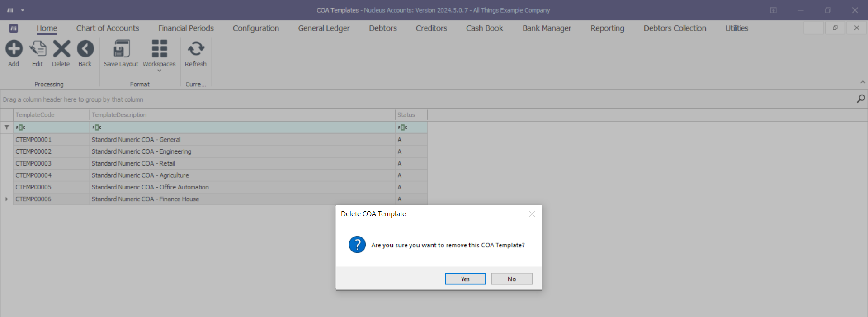Click Standard Numeric COA - Office Automation cell
This screenshot has width=868, height=317.
click(x=242, y=187)
